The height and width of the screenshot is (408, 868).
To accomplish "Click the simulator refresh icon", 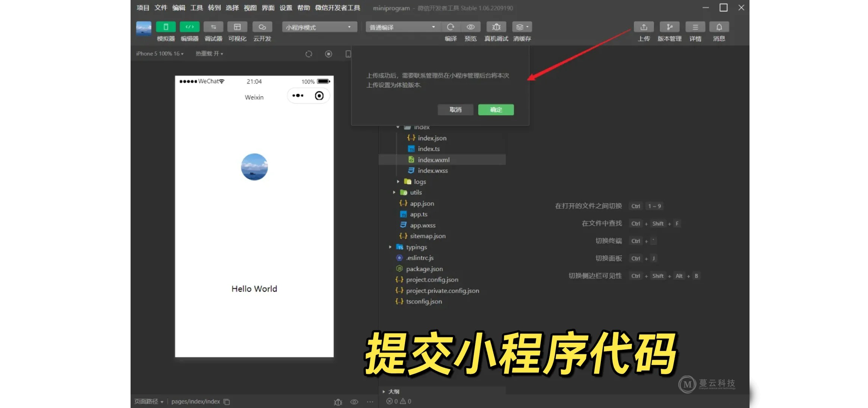I will pyautogui.click(x=309, y=54).
